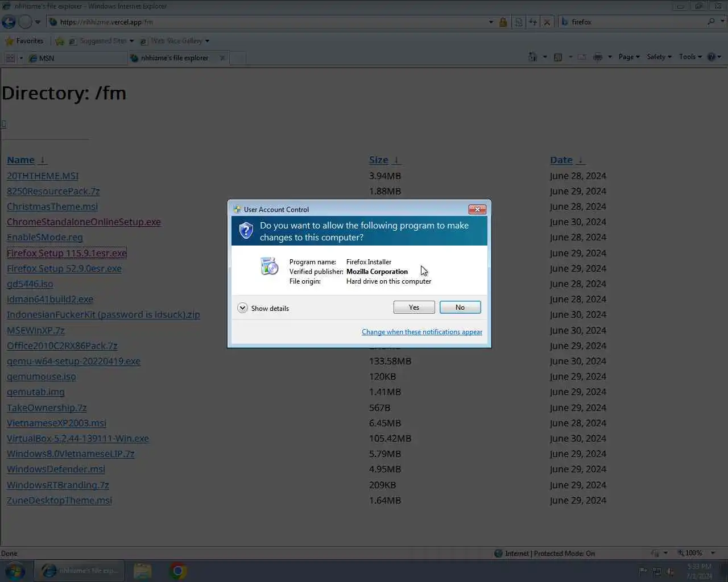Click the IE Forward arrow button
The width and height of the screenshot is (728, 582).
(25, 22)
